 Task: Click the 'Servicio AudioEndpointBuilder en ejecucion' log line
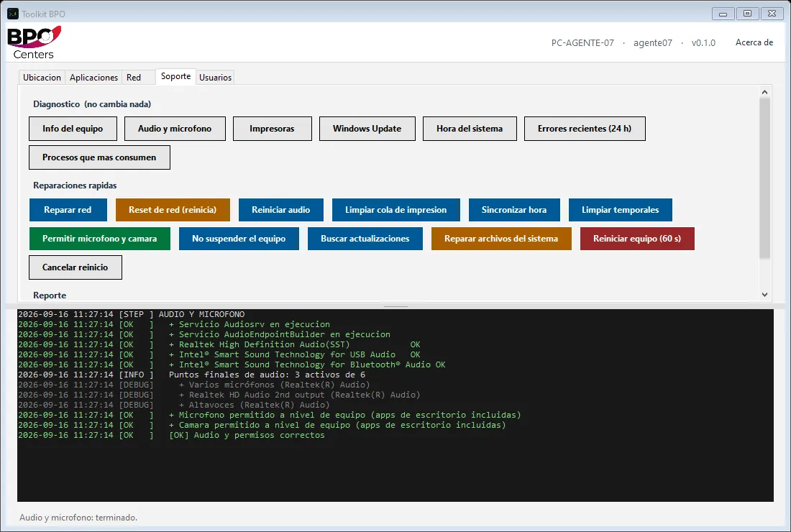point(204,334)
